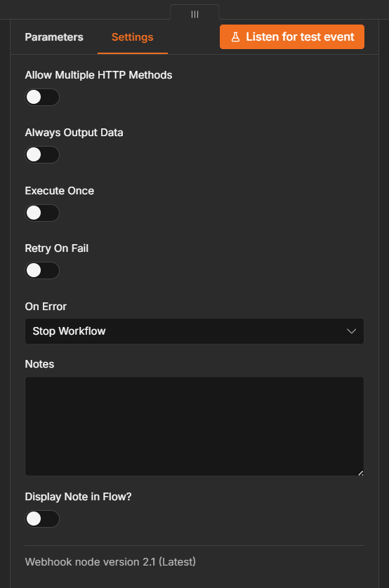Click the flask icon in the test button
This screenshot has width=389, height=588.
[235, 36]
